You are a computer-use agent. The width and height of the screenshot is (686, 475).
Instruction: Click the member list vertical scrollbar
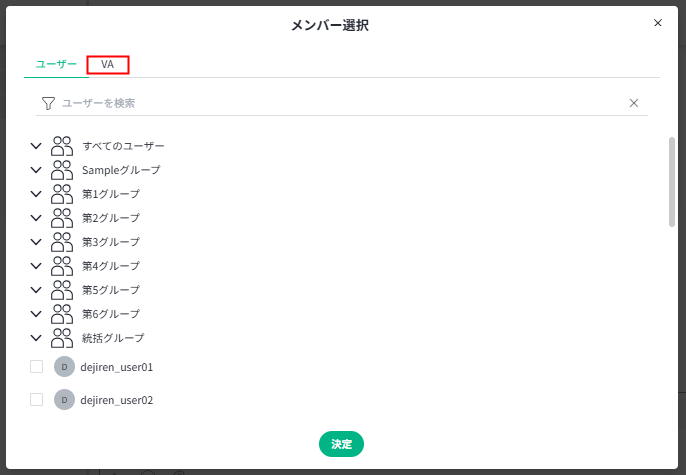click(672, 182)
